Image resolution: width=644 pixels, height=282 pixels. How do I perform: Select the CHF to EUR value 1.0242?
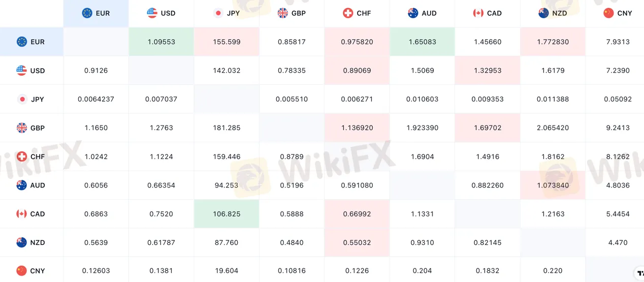tap(96, 156)
